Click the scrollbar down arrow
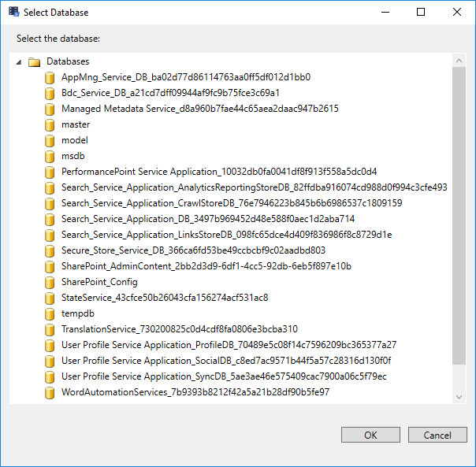The height and width of the screenshot is (467, 476). tap(459, 396)
